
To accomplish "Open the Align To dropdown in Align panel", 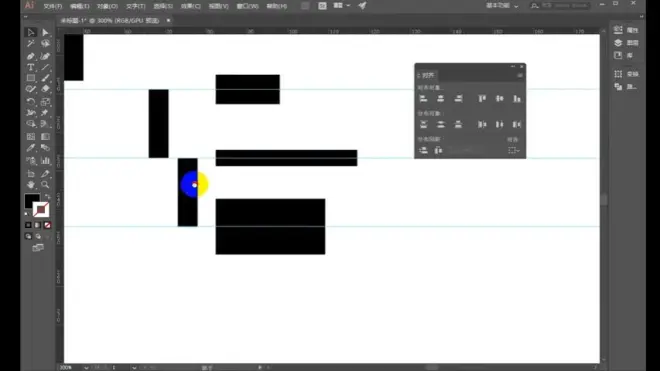I will 514,150.
